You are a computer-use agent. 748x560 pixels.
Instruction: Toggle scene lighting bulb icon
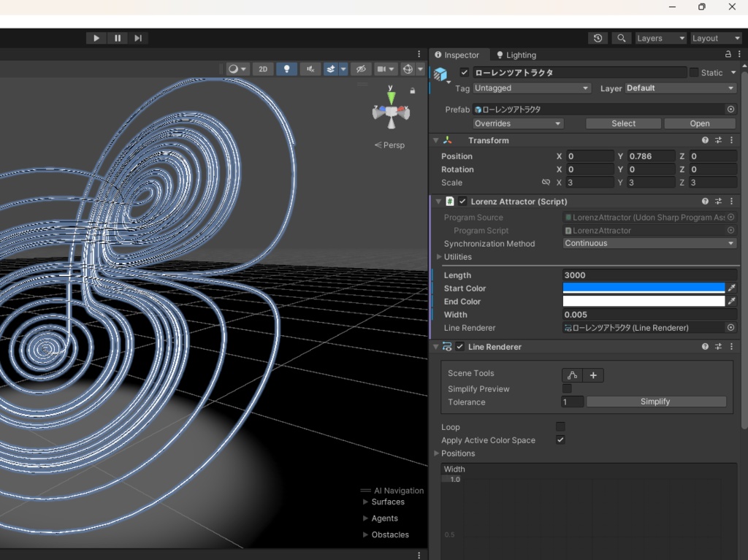click(x=286, y=69)
